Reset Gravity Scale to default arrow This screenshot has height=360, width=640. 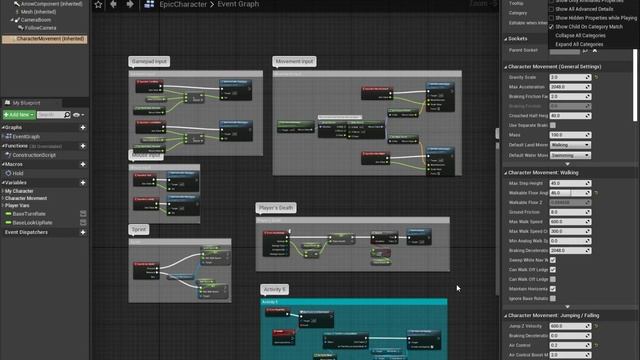coord(596,77)
